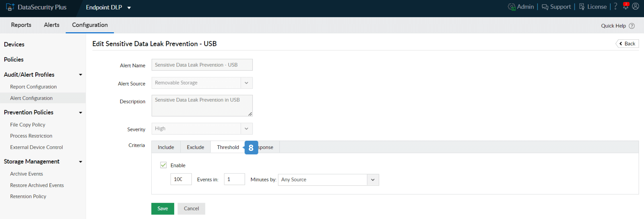Open Archive Events
644x219 pixels.
coord(27,174)
